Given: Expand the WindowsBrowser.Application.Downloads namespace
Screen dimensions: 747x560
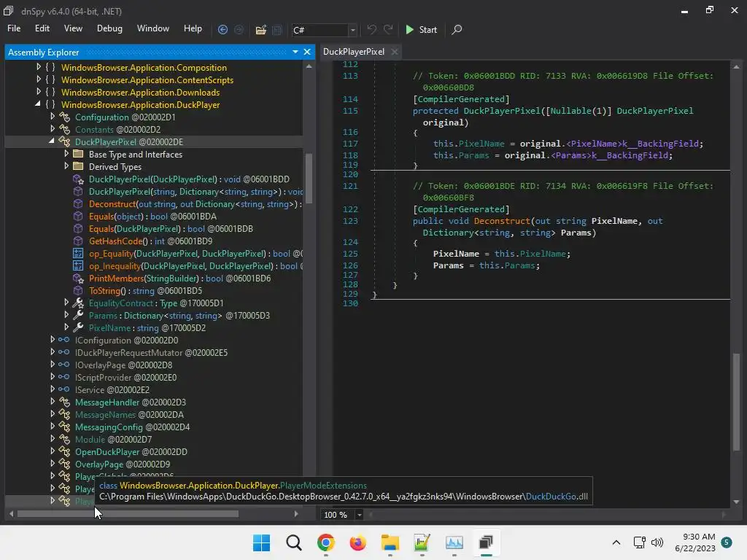Looking at the screenshot, I should pyautogui.click(x=39, y=93).
